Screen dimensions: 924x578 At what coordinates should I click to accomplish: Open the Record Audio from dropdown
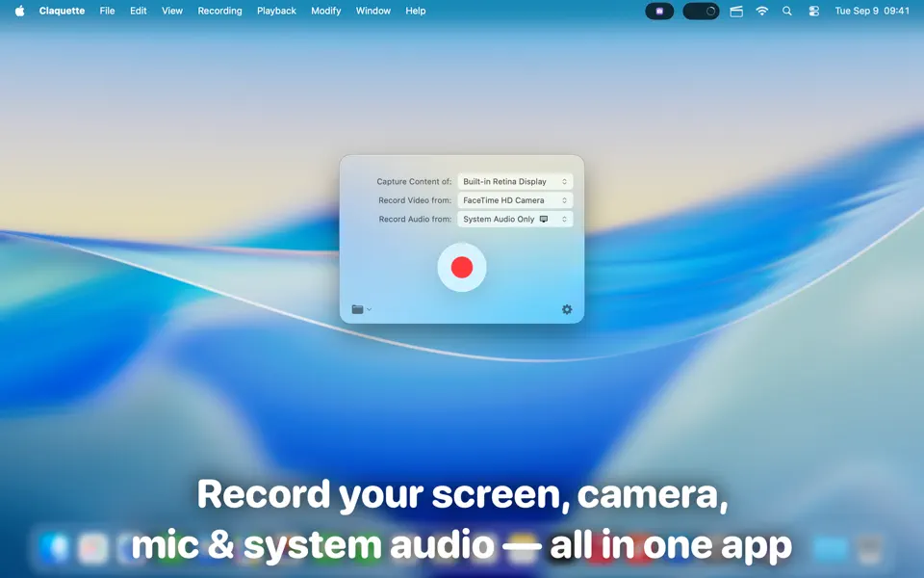click(515, 219)
